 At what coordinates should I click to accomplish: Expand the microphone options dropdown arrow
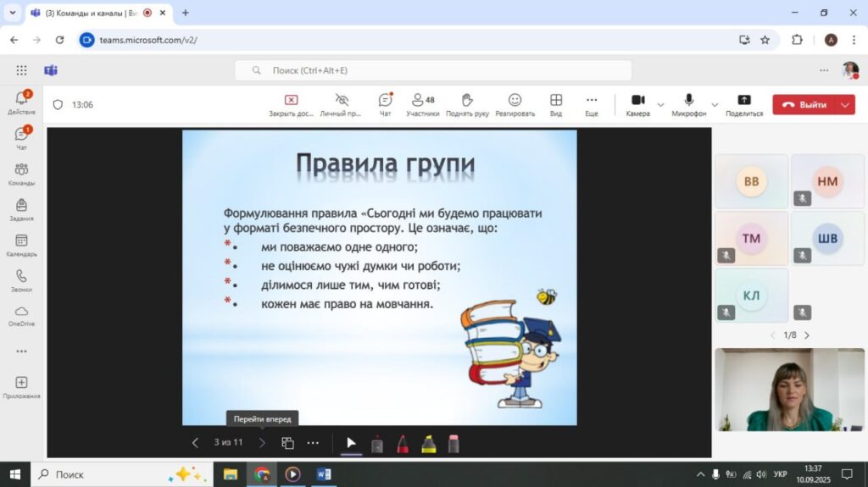[x=715, y=105]
